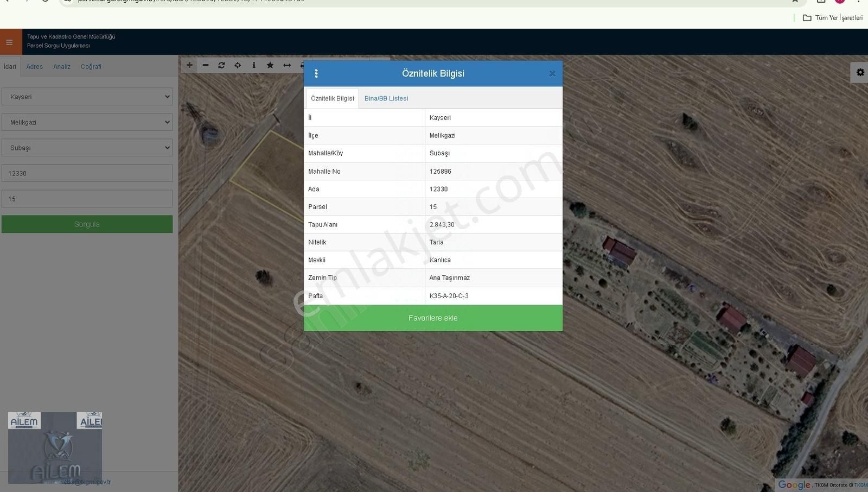868x492 pixels.
Task: Open the orange hamburger menu
Action: (x=10, y=42)
